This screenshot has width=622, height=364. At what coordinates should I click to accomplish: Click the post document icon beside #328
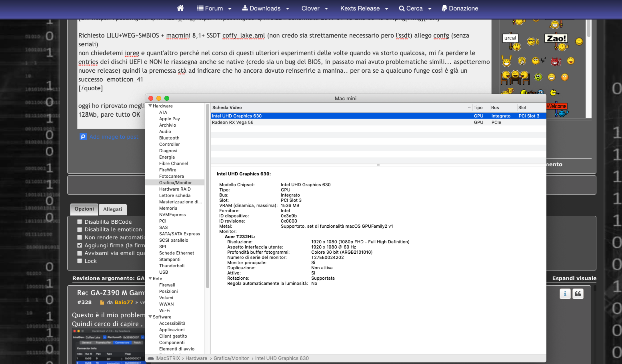[102, 302]
